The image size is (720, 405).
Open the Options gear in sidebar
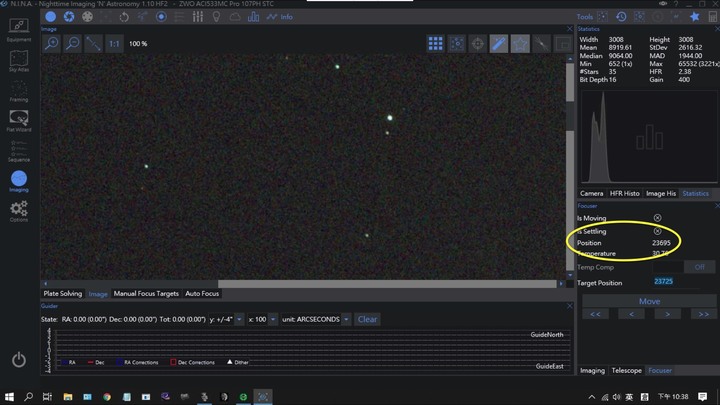pos(19,210)
